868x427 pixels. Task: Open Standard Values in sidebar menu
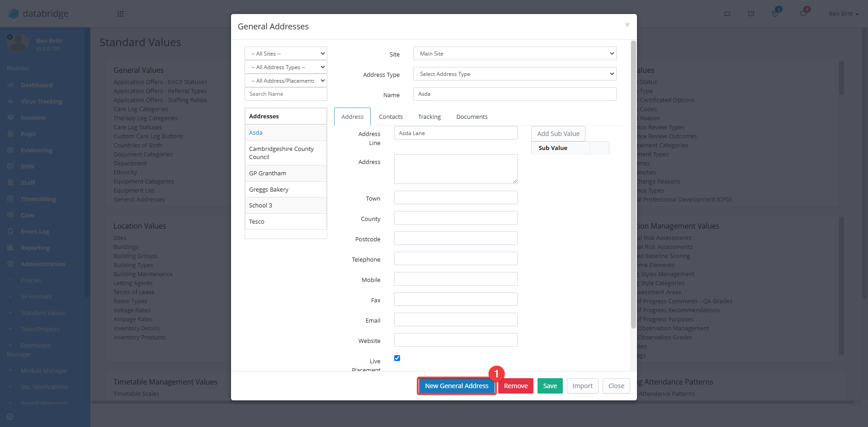43,313
